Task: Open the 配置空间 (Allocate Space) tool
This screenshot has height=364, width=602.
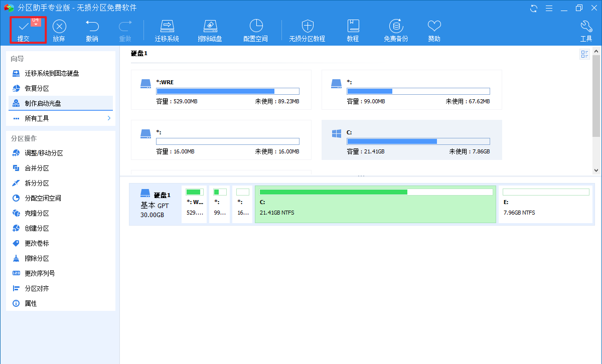Action: pos(255,26)
